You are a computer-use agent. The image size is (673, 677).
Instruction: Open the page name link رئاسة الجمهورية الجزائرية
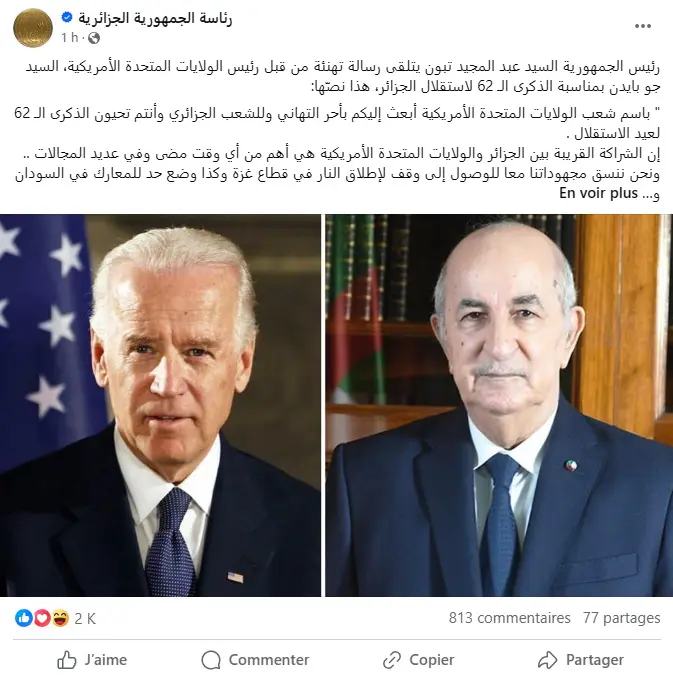click(155, 18)
